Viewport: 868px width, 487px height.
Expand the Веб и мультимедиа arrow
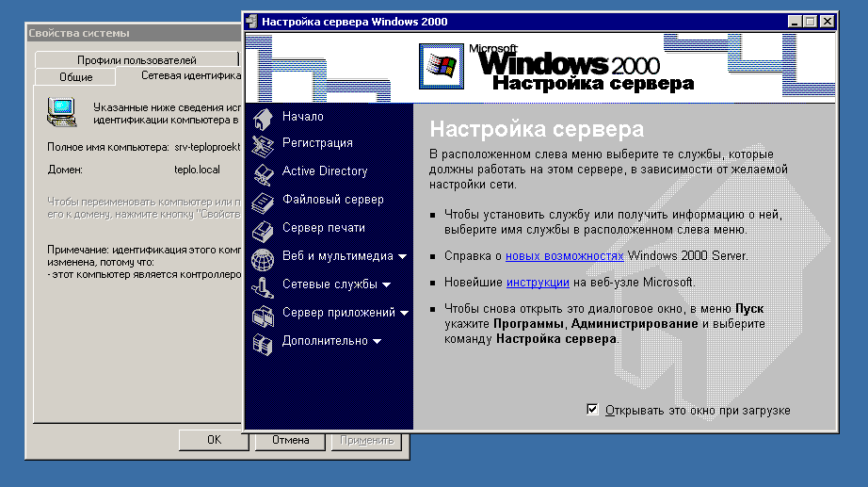(x=402, y=256)
